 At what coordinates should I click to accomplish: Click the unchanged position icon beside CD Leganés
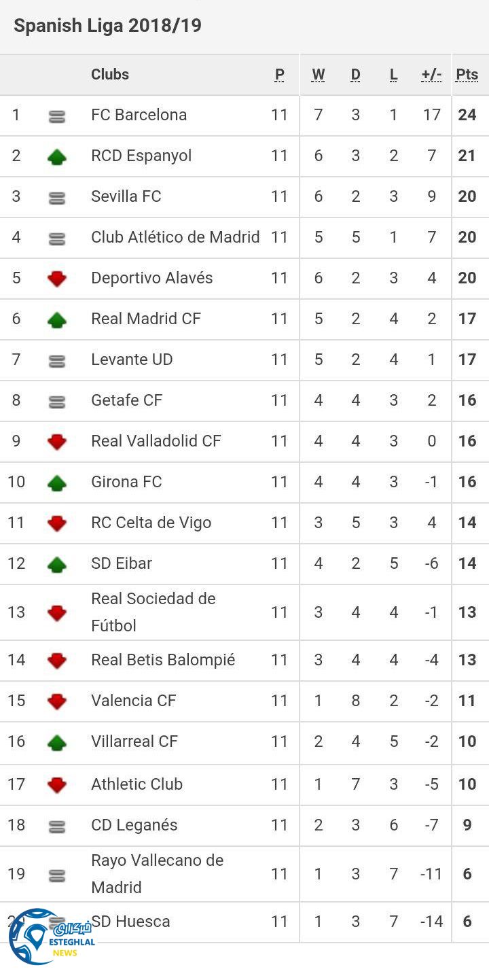(x=57, y=826)
